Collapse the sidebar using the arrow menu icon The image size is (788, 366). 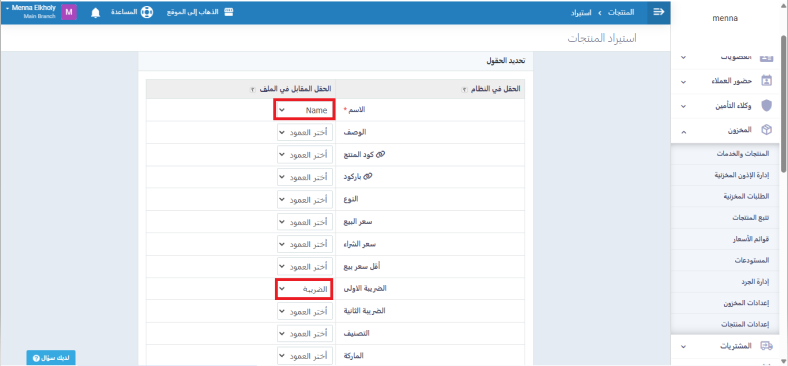coord(658,12)
